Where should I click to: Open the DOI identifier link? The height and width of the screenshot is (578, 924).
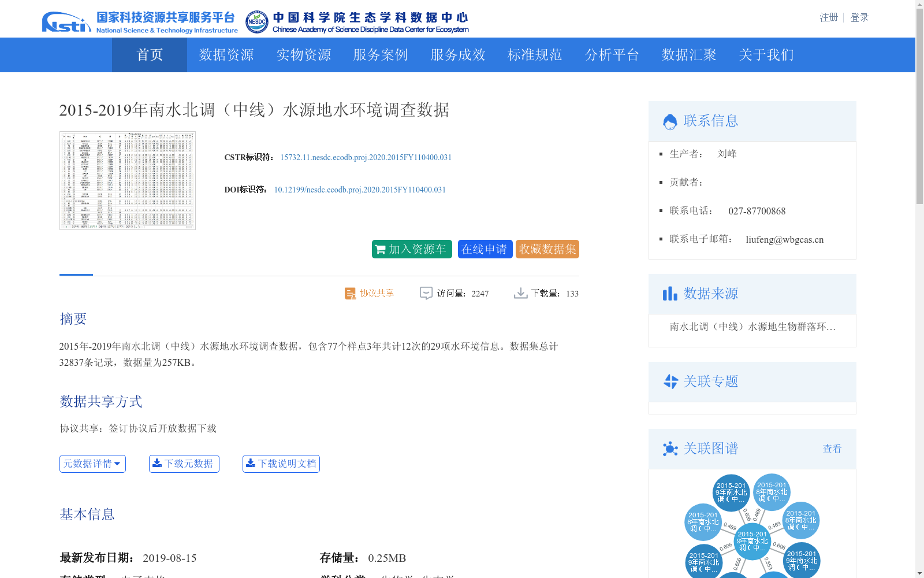360,190
